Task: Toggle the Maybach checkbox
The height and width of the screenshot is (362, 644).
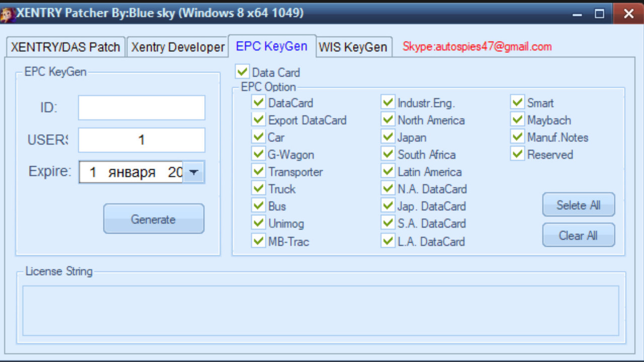Action: click(517, 120)
